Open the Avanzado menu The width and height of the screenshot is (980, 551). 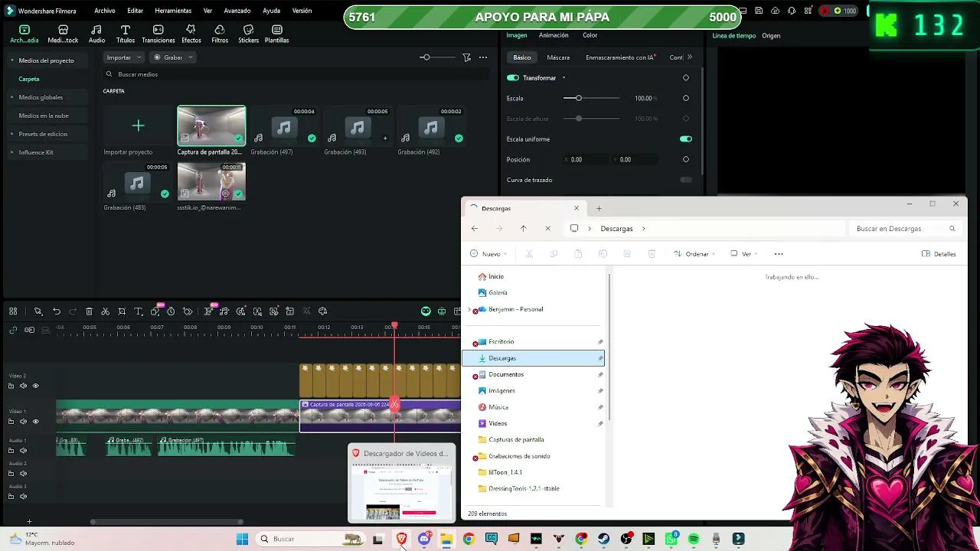[237, 11]
